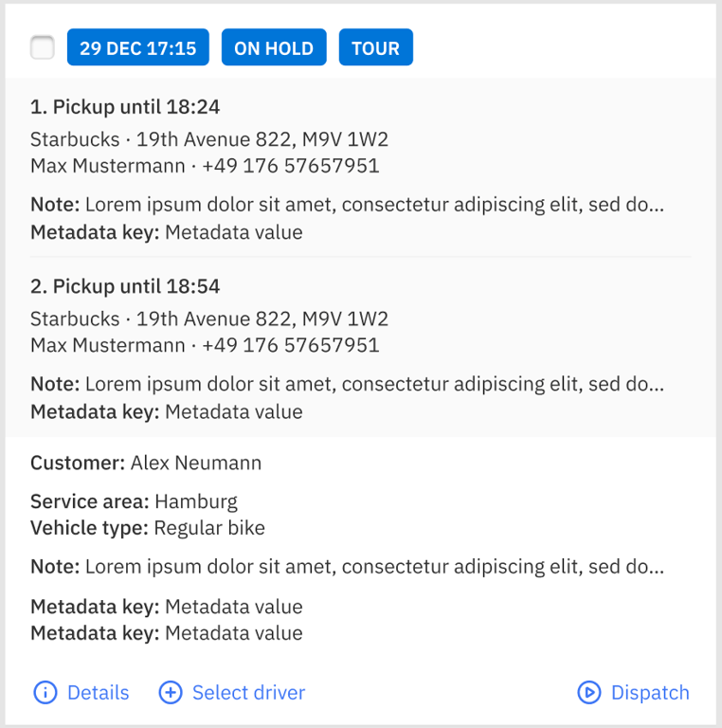Click the play circle icon beside Dispatch
The image size is (722, 728).
point(589,692)
